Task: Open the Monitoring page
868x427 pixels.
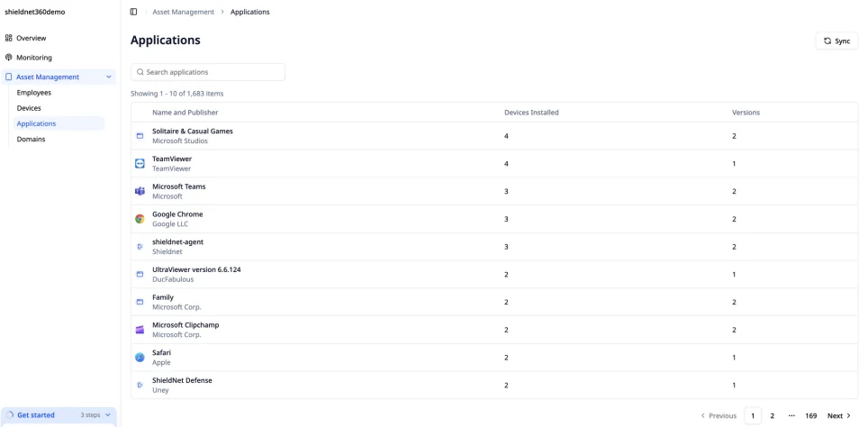Action: tap(34, 58)
